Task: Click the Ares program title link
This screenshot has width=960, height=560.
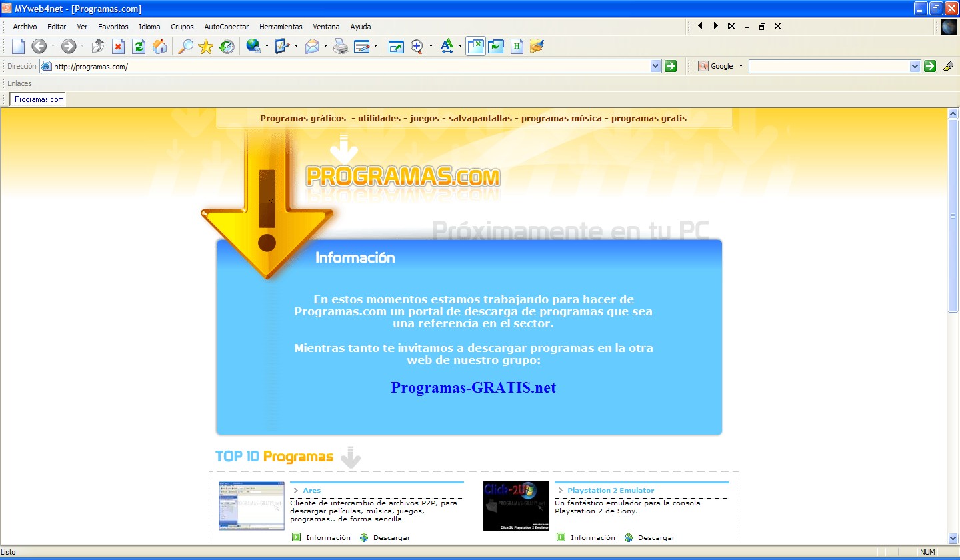Action: tap(311, 490)
